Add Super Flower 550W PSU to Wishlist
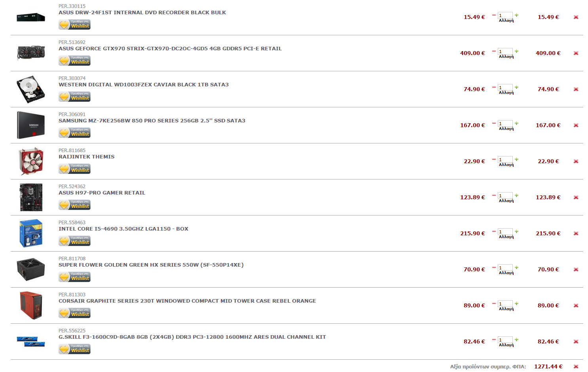This screenshot has width=588, height=372. pyautogui.click(x=74, y=277)
